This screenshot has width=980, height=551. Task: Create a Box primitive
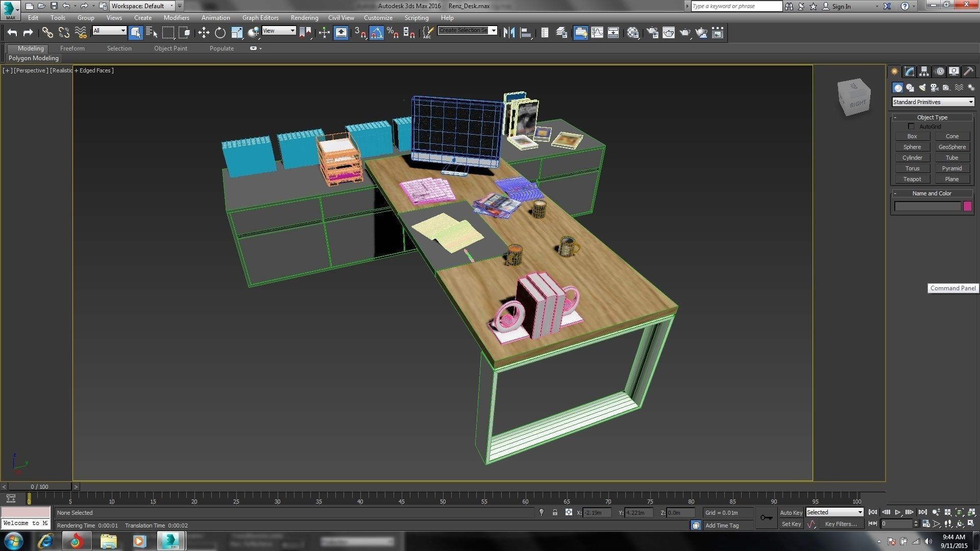coord(912,136)
